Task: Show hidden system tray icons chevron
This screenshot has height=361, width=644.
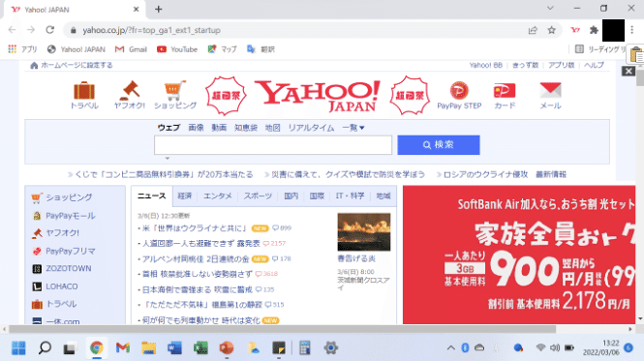Action: [x=450, y=347]
